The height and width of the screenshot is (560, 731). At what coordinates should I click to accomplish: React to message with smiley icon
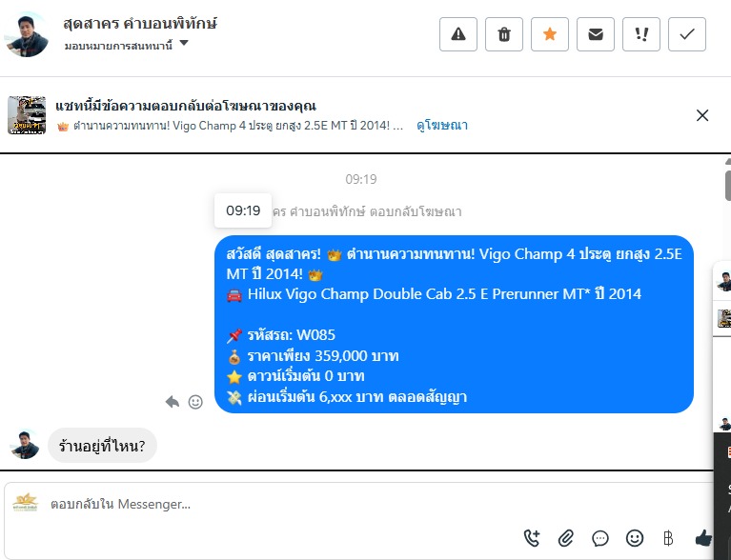[195, 402]
